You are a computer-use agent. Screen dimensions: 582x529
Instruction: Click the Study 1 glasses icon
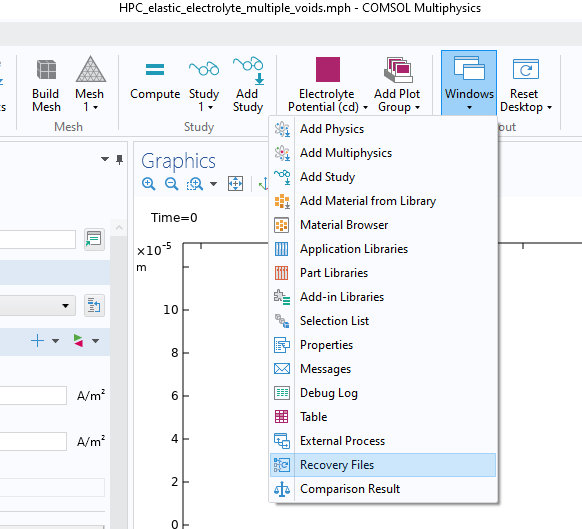pyautogui.click(x=204, y=69)
